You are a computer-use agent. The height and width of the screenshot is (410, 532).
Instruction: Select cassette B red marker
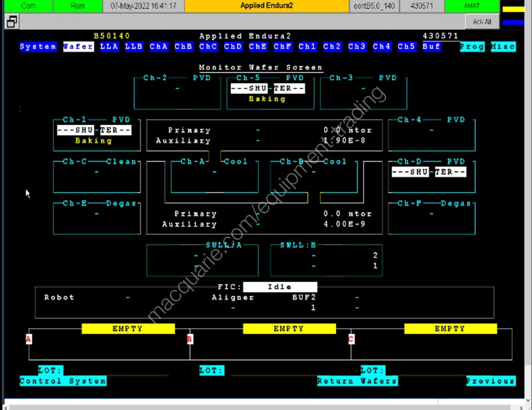coord(190,339)
